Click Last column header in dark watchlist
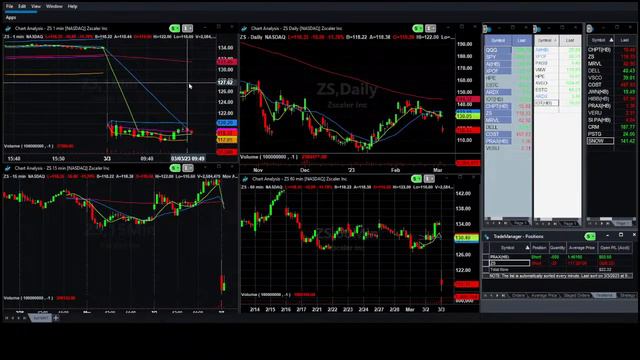The height and width of the screenshot is (360, 640). [624, 40]
